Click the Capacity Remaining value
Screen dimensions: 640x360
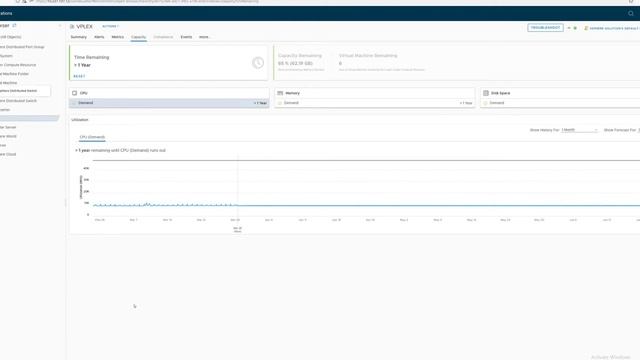(x=295, y=64)
